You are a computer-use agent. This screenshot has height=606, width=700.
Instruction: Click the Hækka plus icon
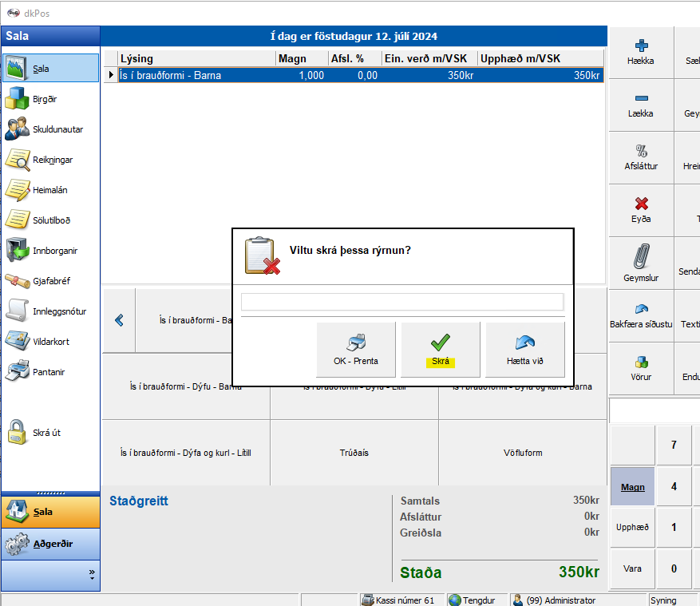[640, 46]
